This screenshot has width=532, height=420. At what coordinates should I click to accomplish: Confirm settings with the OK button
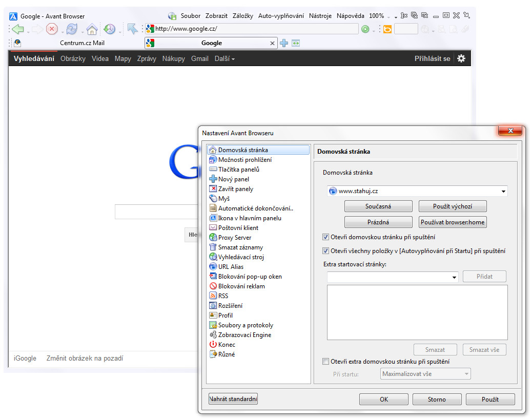384,400
